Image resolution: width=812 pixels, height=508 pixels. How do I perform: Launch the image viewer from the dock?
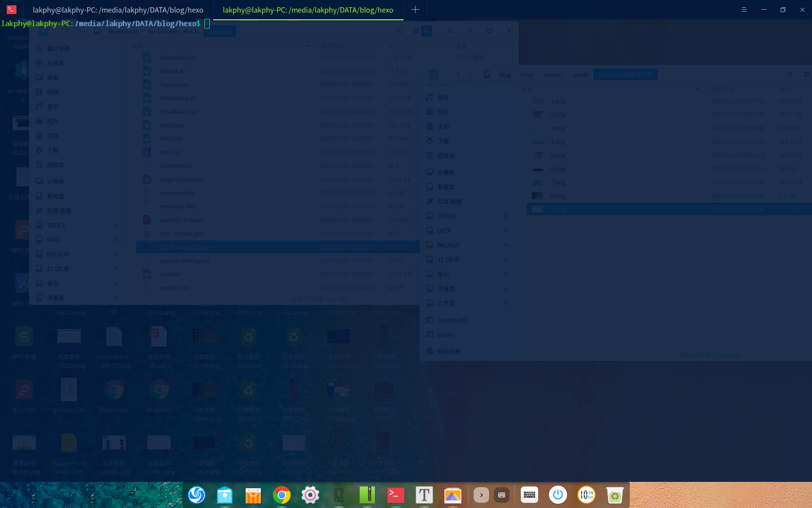pyautogui.click(x=453, y=495)
